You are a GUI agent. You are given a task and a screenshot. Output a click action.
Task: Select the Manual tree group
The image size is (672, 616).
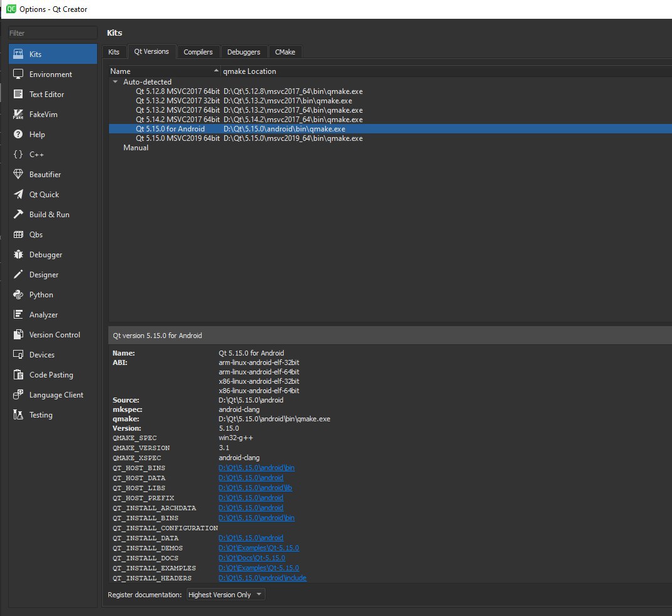pos(135,148)
